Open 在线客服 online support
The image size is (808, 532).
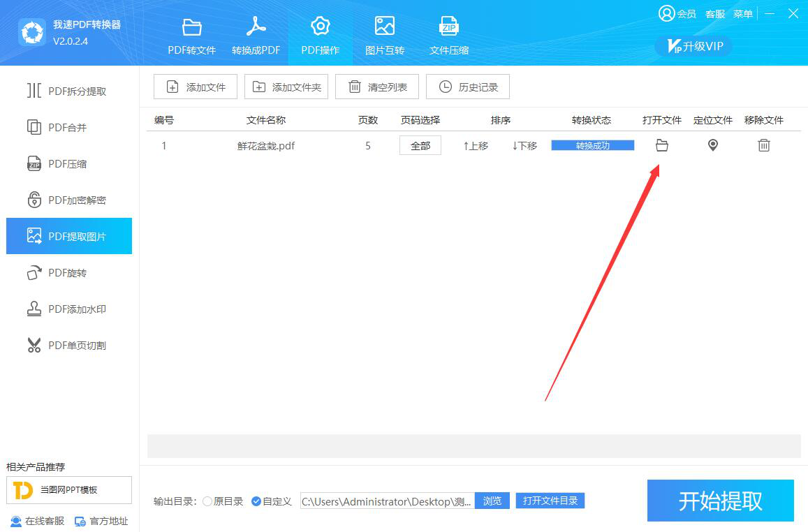point(38,522)
